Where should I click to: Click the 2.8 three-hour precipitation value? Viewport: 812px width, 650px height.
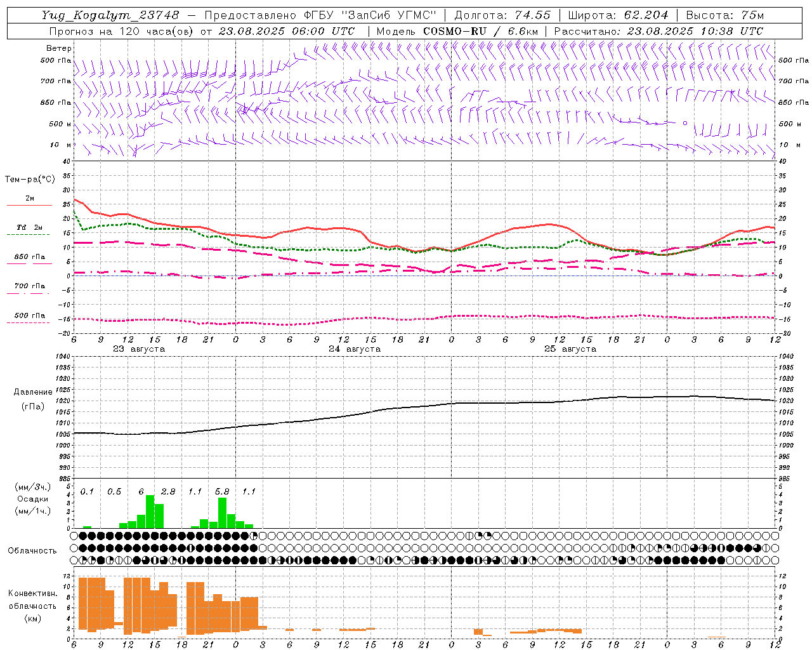(x=168, y=492)
